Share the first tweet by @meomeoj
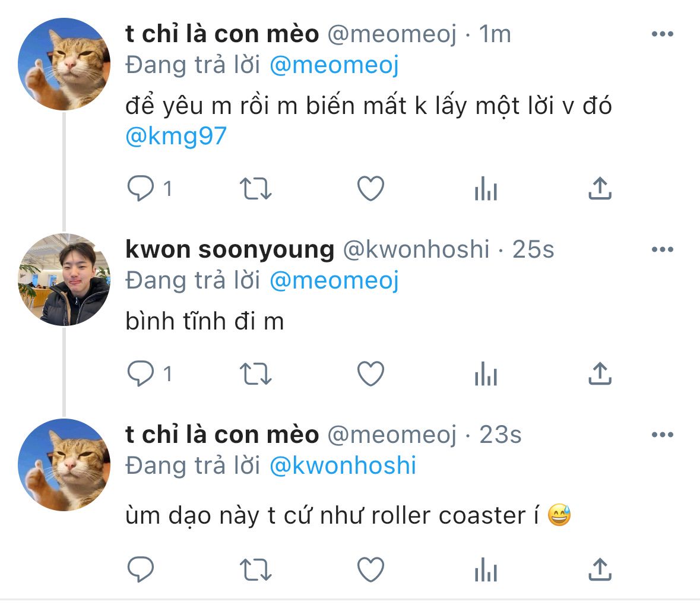This screenshot has width=700, height=605. (600, 189)
